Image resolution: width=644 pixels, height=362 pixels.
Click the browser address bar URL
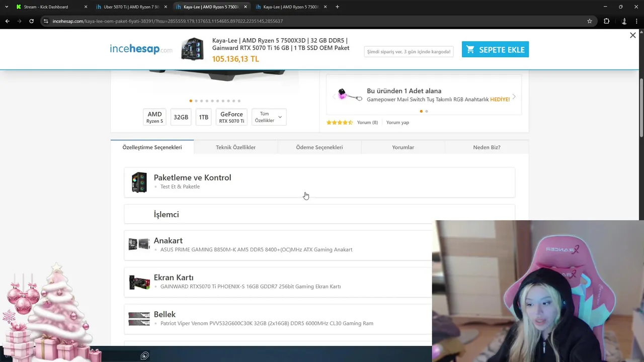pyautogui.click(x=168, y=21)
